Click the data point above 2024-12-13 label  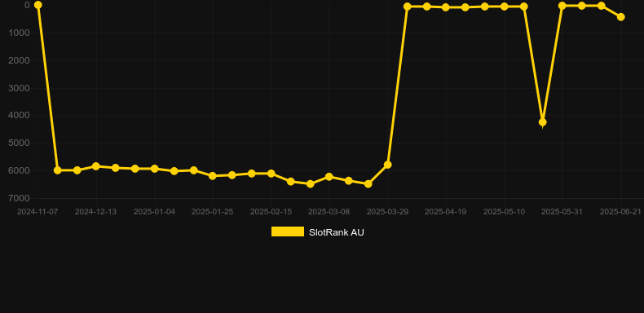tap(96, 166)
